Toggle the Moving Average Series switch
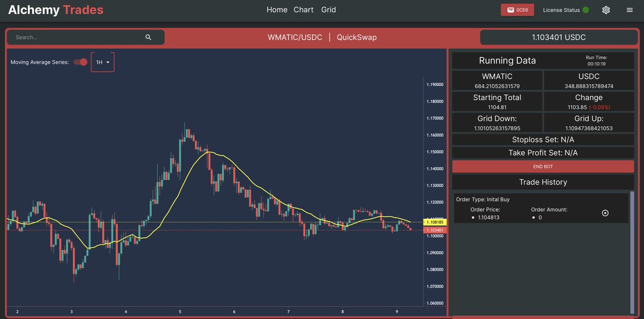This screenshot has height=319, width=644. tap(80, 62)
